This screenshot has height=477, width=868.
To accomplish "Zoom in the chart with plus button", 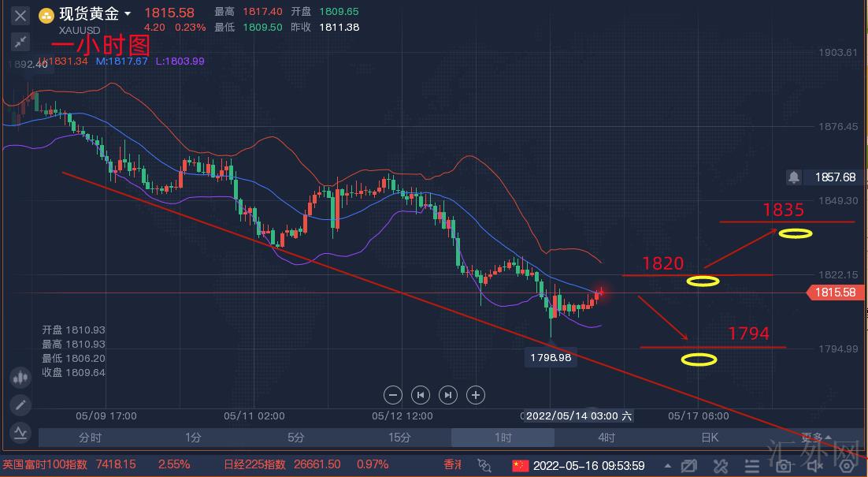I will [x=475, y=395].
